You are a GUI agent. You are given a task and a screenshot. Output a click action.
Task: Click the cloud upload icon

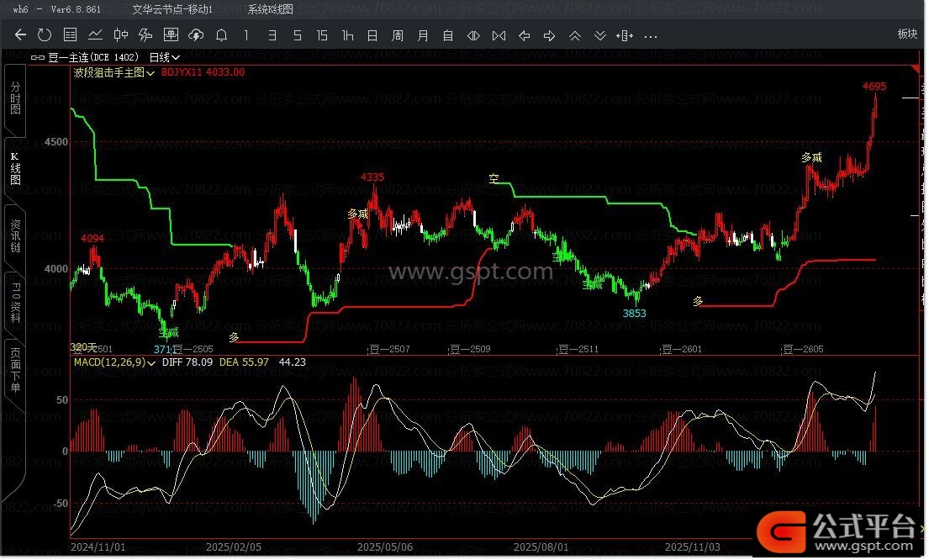tap(196, 35)
